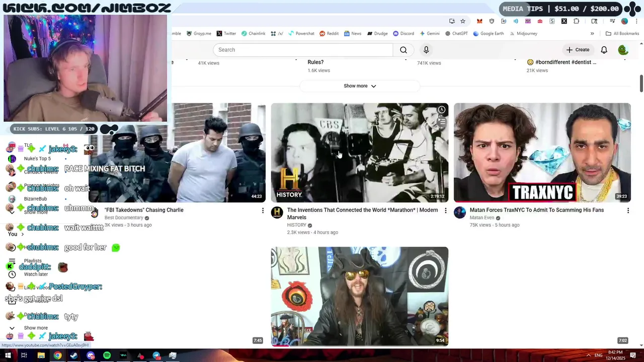Open Spotify from the taskbar
Image resolution: width=644 pixels, height=362 pixels.
[107, 355]
